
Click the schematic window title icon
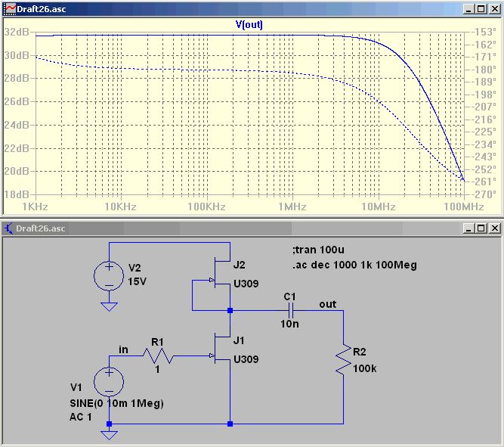click(x=9, y=228)
